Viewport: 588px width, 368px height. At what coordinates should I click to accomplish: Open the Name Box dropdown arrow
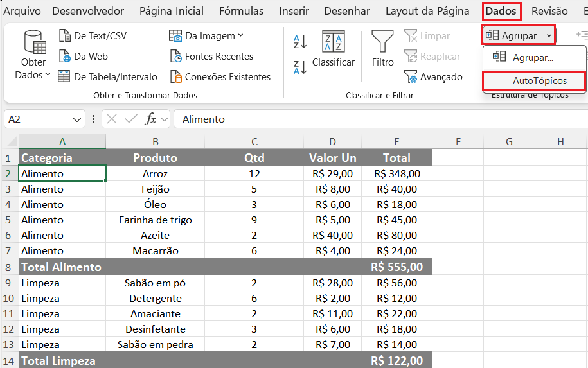[78, 119]
